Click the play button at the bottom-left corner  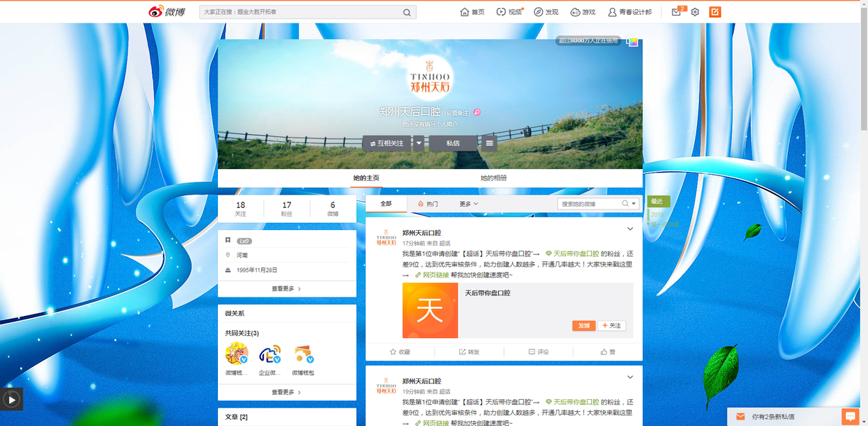point(11,400)
